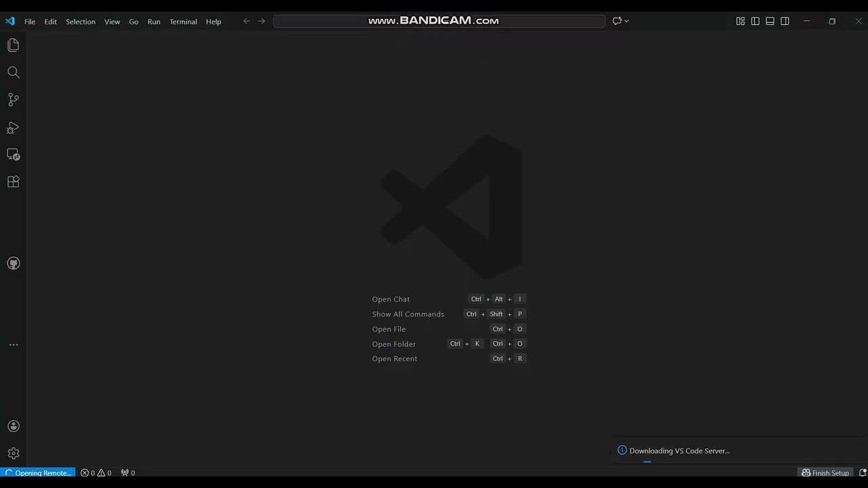Click the Downloading VS Code Server notification
The height and width of the screenshot is (488, 868).
739,451
